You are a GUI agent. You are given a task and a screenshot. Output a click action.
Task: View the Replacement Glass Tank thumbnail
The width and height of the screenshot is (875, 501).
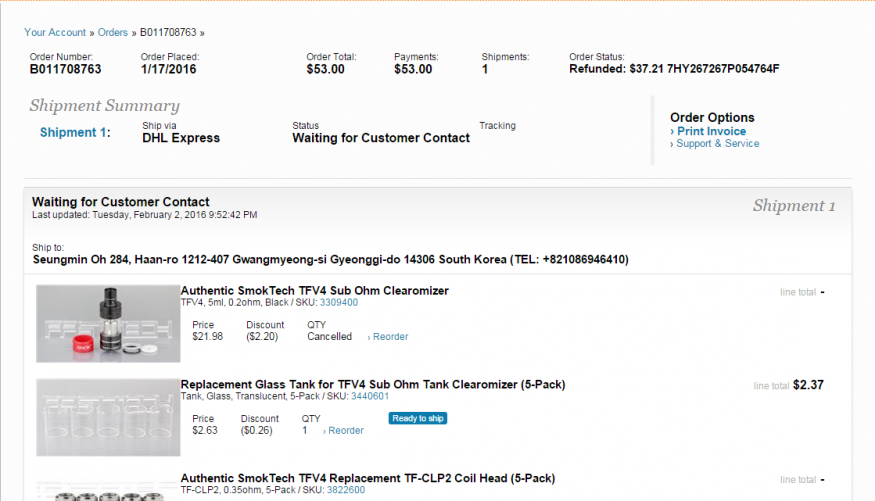[108, 417]
